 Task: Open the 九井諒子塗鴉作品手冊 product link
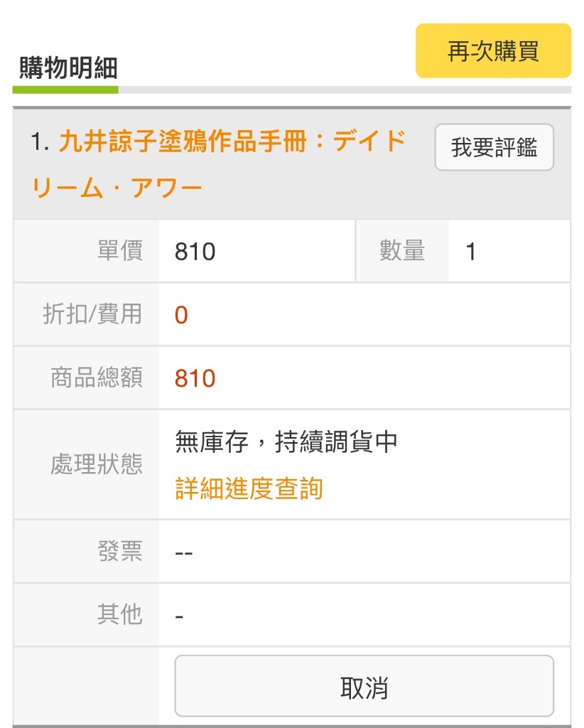click(x=218, y=164)
